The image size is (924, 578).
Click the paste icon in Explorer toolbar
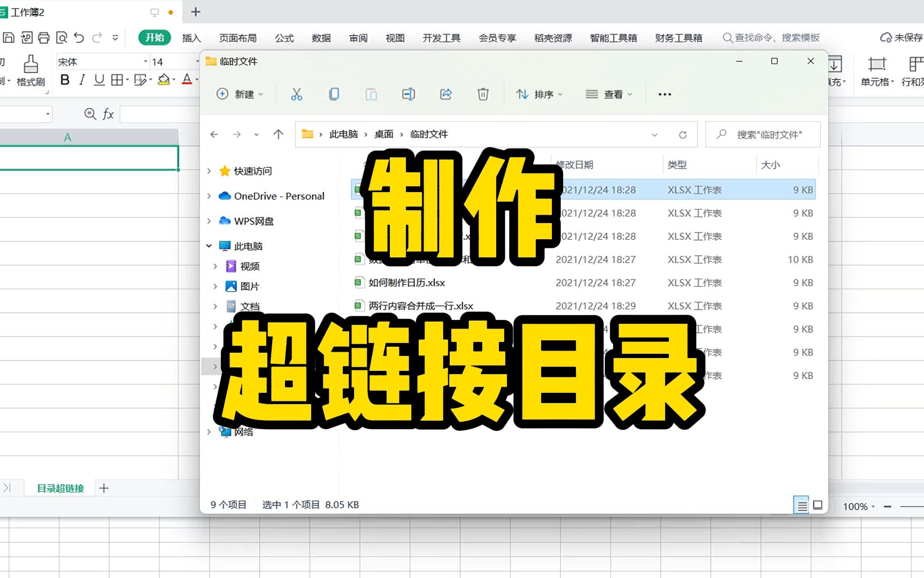pyautogui.click(x=371, y=94)
